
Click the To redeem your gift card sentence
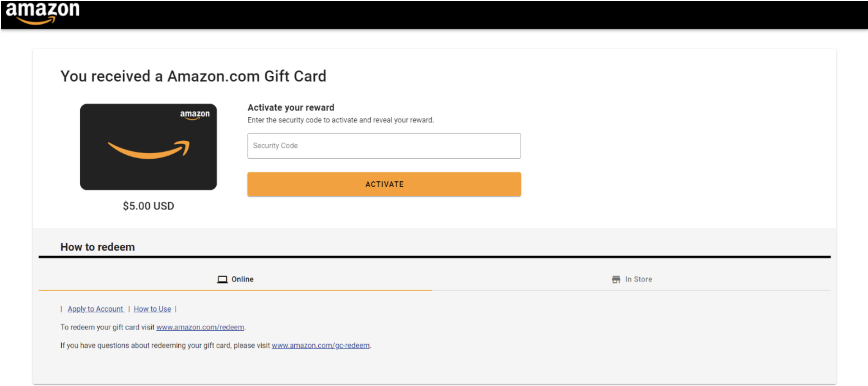coord(107,327)
